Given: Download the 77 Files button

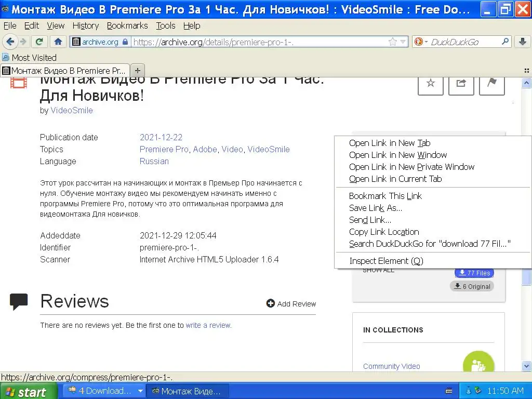Looking at the screenshot, I should [x=474, y=273].
